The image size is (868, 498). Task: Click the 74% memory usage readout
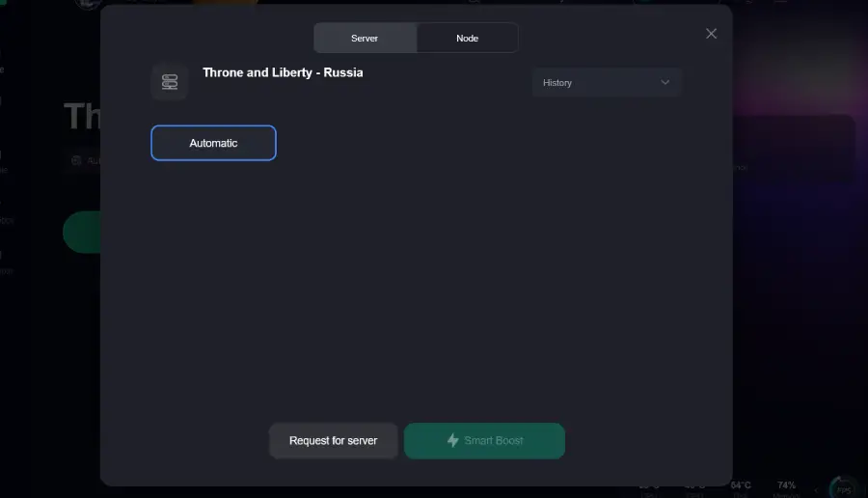pyautogui.click(x=786, y=486)
